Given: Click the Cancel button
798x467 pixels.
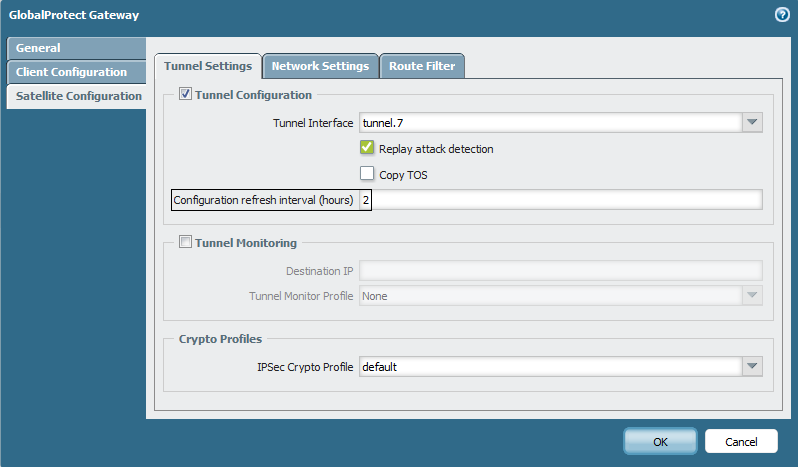Looking at the screenshot, I should [741, 441].
